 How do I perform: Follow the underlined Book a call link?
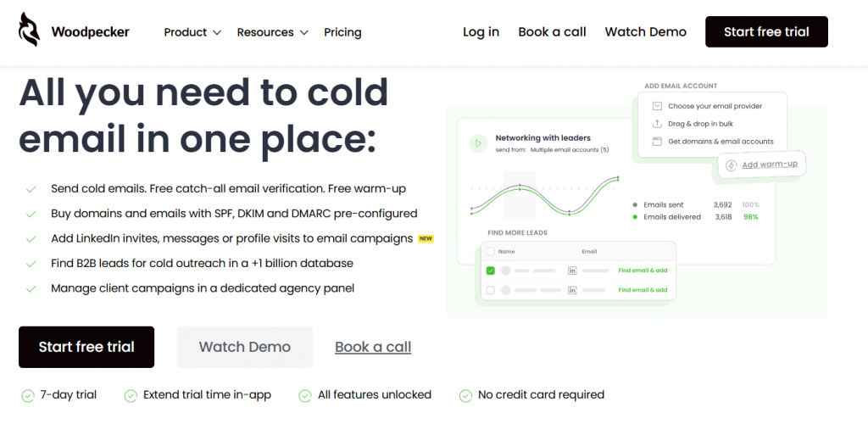(x=373, y=347)
